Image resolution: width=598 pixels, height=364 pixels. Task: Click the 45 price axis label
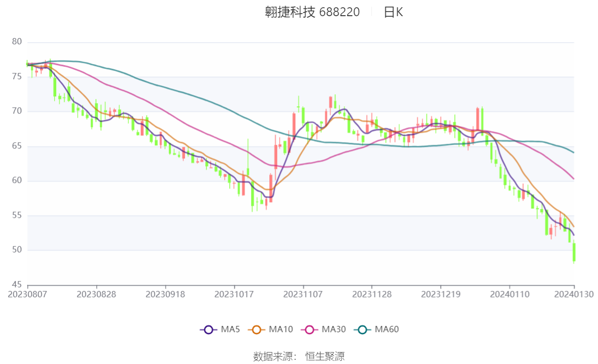click(x=17, y=285)
